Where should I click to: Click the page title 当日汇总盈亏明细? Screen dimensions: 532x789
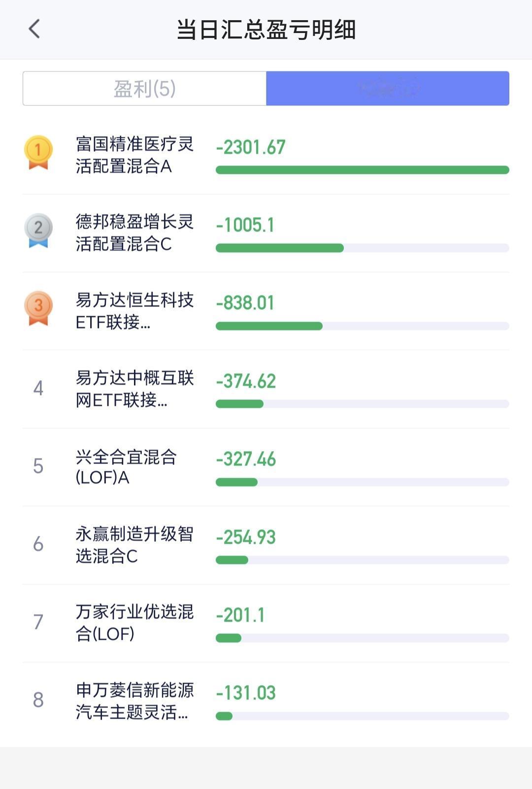click(266, 30)
